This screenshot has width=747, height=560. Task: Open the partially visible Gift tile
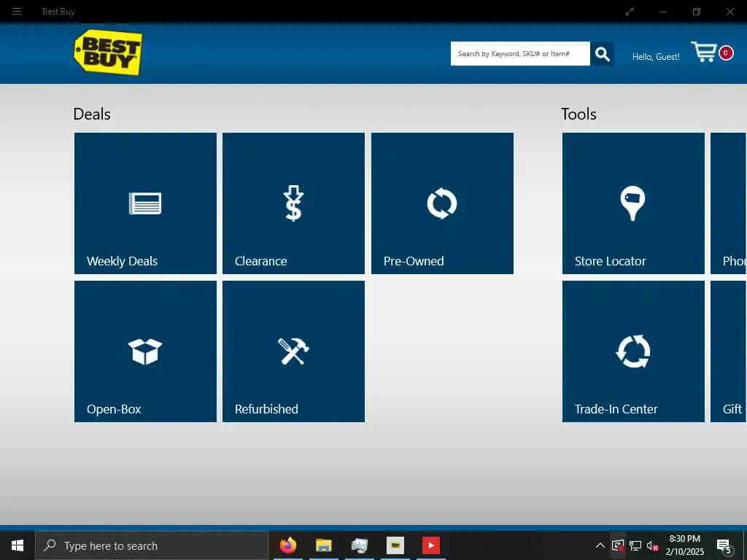click(x=729, y=351)
